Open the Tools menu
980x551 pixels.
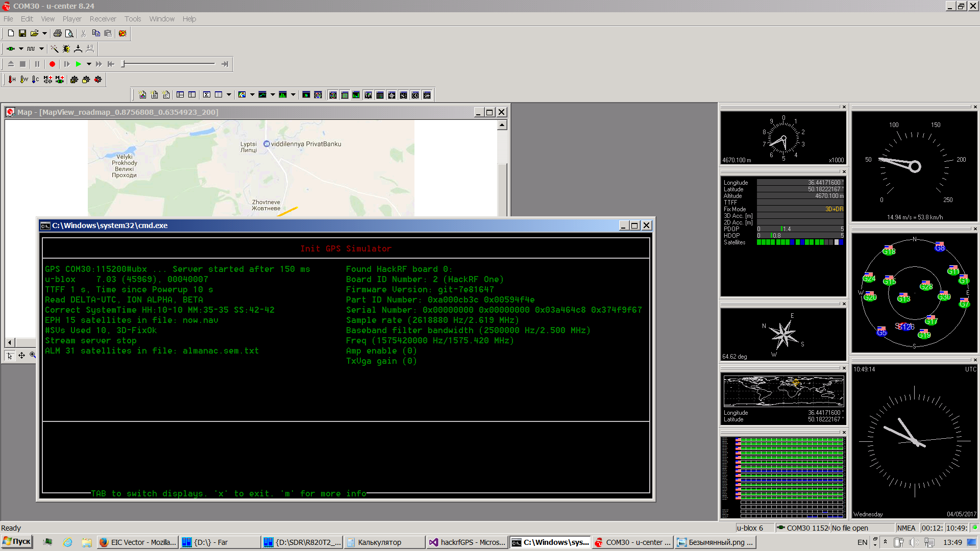[133, 19]
